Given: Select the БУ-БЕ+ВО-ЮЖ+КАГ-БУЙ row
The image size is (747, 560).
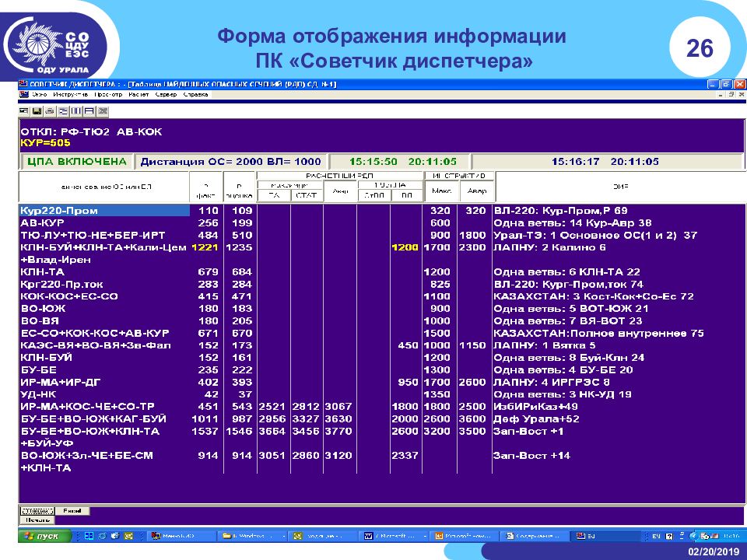Looking at the screenshot, I should pyautogui.click(x=93, y=419).
